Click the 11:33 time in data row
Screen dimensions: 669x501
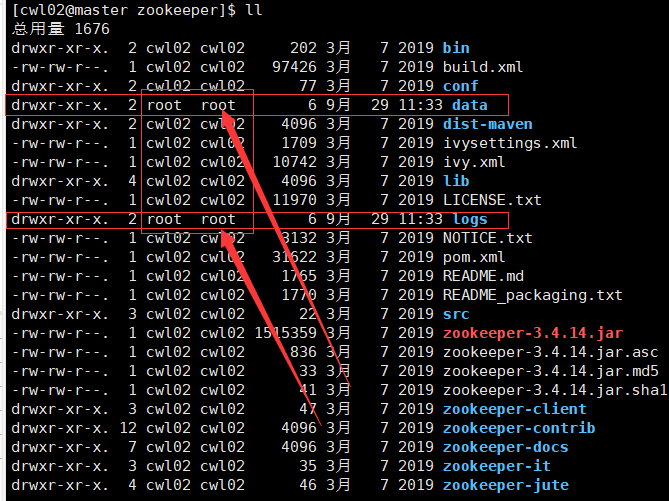tap(421, 105)
